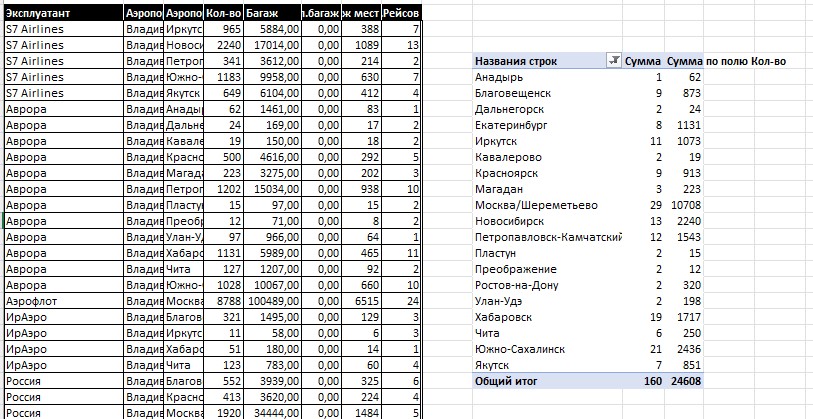
Task: Select cell 1920 in Кол-во column
Action: (x=223, y=413)
